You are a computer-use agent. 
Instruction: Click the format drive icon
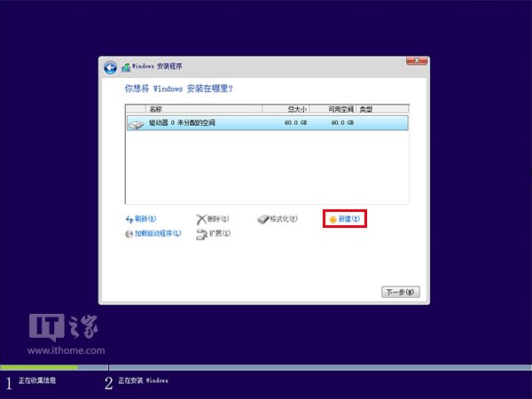coord(263,220)
